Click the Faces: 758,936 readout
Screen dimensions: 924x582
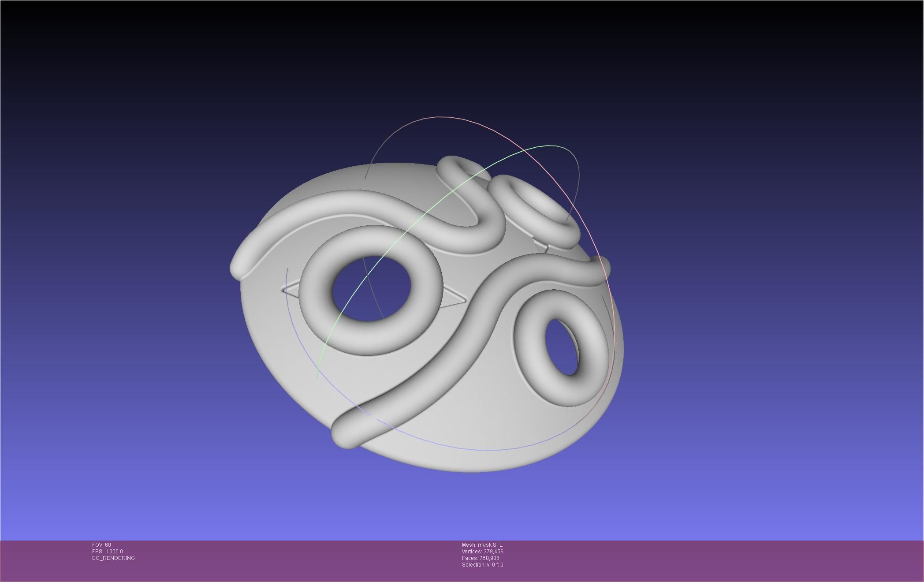click(481, 558)
